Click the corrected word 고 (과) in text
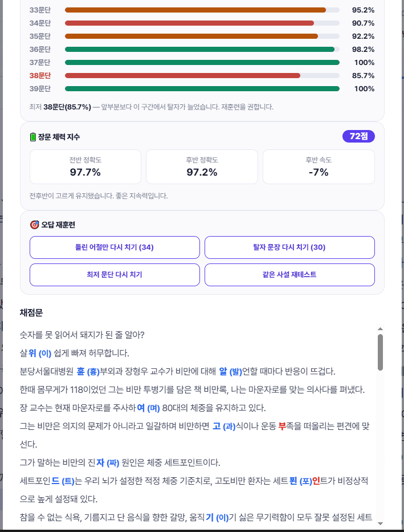This screenshot has height=532, width=404. 224,427
